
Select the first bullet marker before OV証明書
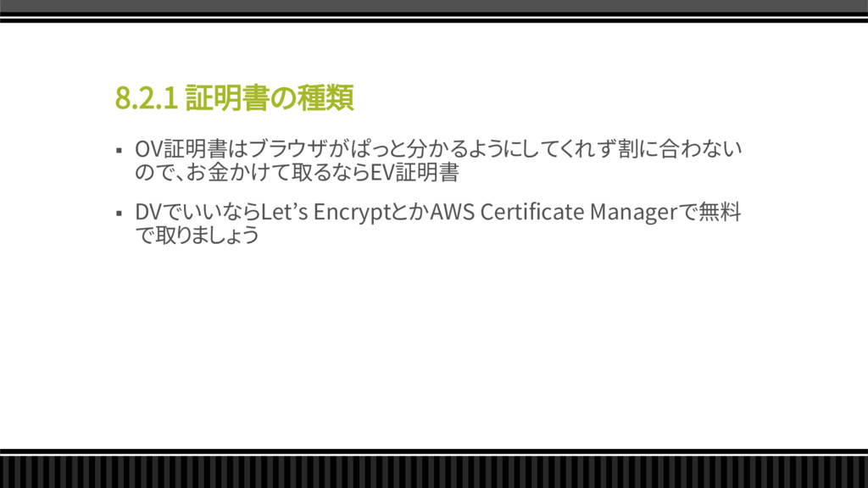click(x=119, y=151)
